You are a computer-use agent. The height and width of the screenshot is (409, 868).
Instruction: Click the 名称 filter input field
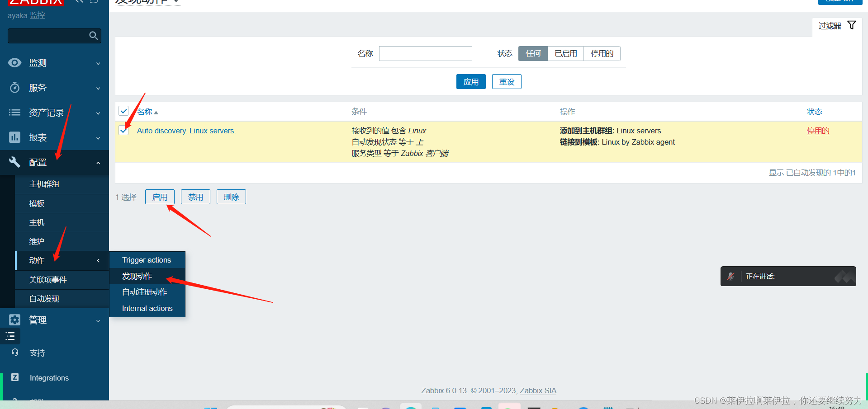pos(425,53)
